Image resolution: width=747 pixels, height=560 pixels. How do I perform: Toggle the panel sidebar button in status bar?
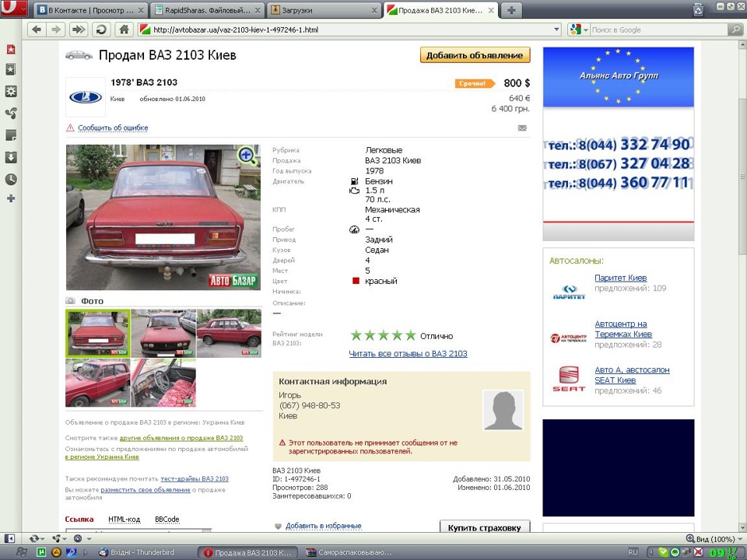click(x=9, y=538)
